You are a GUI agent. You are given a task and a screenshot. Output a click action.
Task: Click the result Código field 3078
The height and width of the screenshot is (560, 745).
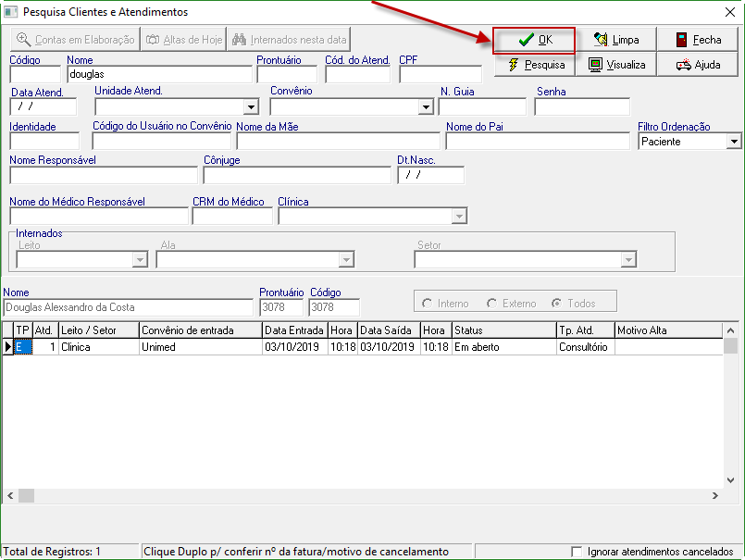pos(334,307)
